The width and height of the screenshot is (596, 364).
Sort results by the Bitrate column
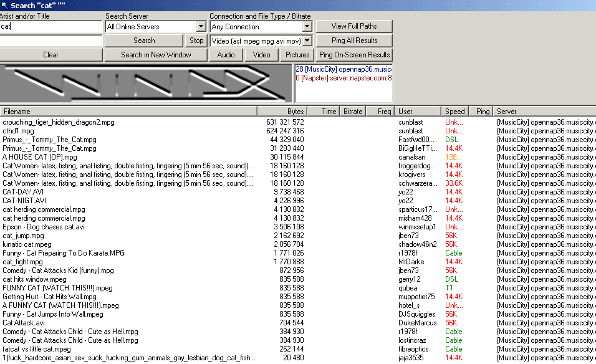(x=353, y=112)
